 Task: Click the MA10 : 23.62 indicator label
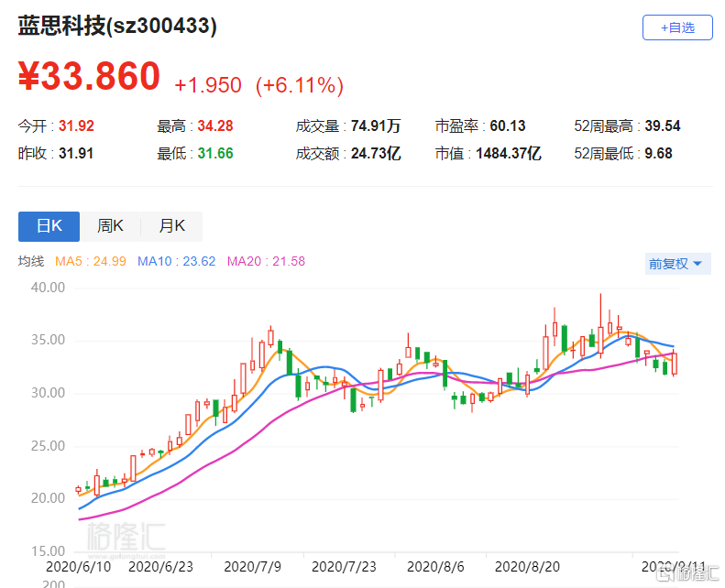[x=177, y=261]
